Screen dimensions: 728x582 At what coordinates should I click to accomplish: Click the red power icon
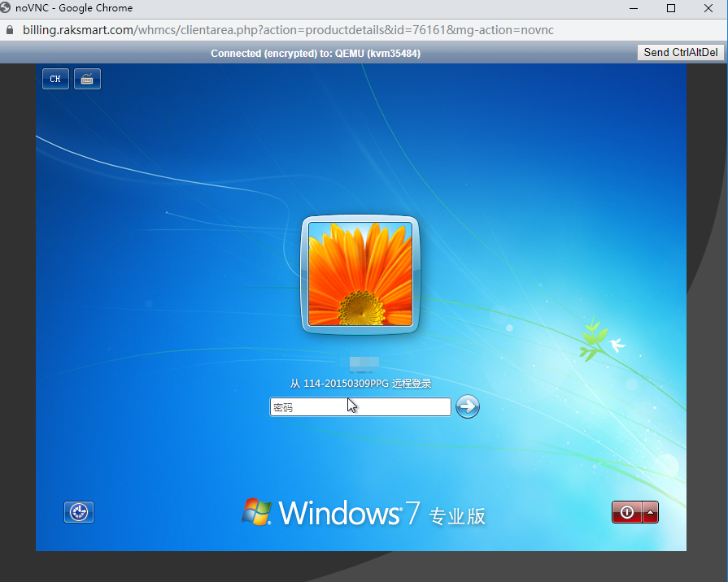626,512
